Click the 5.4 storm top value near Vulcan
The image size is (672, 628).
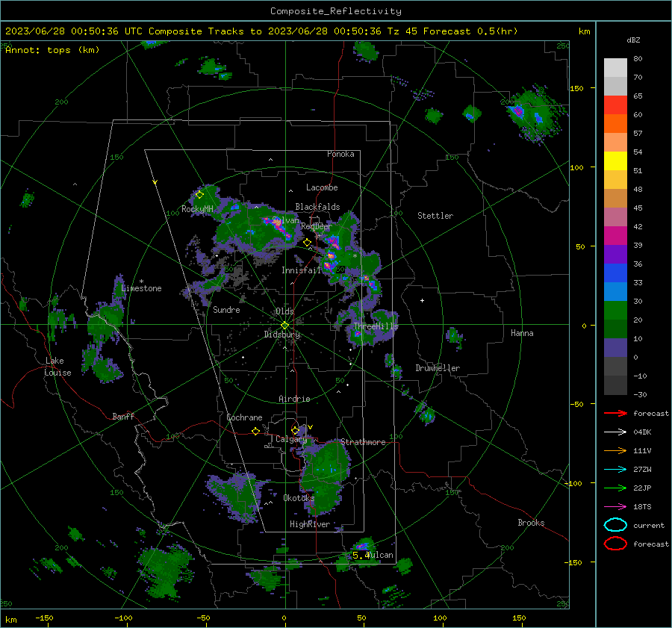[361, 555]
